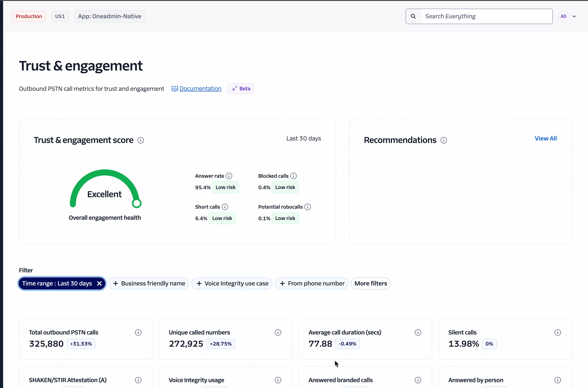Screen dimensions: 588x388
Task: Click the +31.33% change badge
Action: 81,344
